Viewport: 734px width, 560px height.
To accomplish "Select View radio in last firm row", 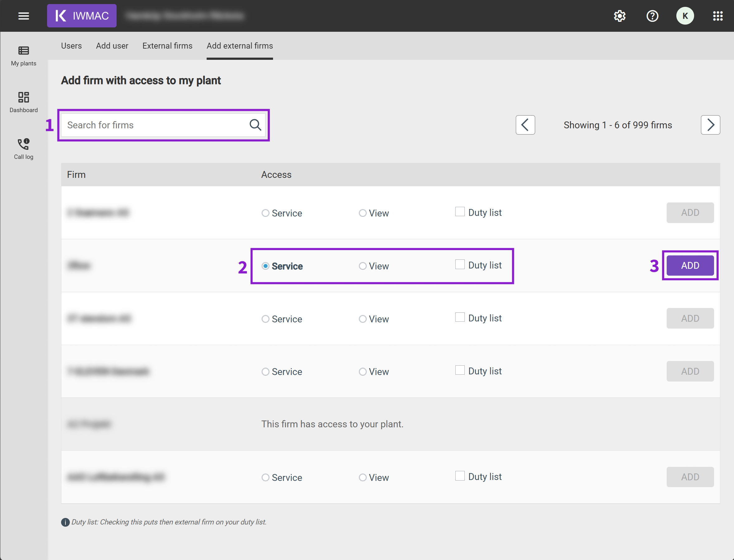I will point(362,477).
